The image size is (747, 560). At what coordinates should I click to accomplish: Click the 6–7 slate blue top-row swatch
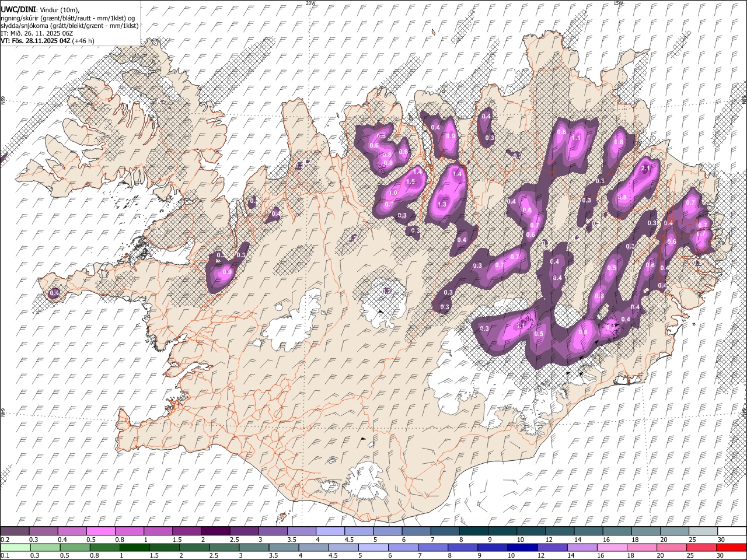[417, 531]
